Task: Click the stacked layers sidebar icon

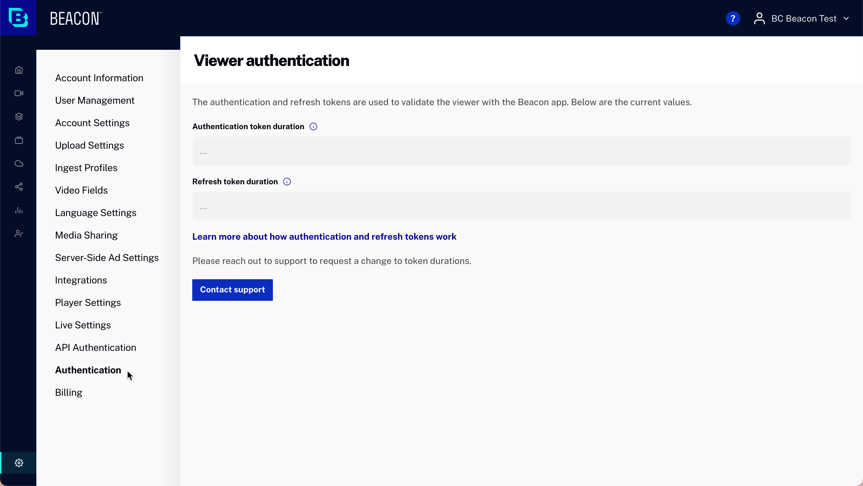Action: click(18, 117)
